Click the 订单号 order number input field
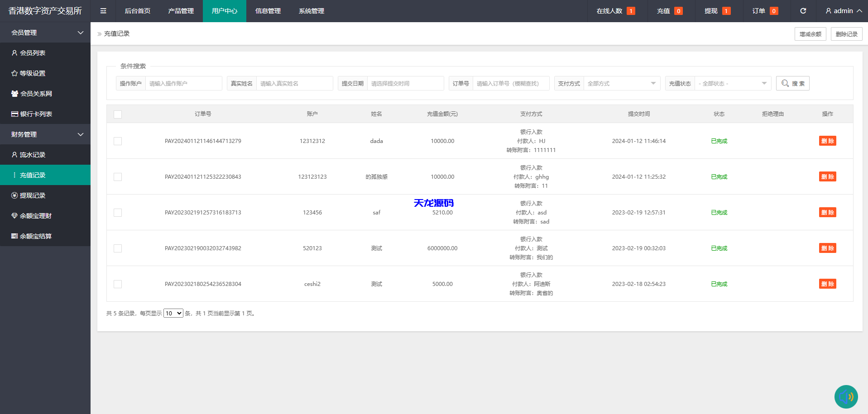Viewport: 868px width, 414px height. coord(511,83)
